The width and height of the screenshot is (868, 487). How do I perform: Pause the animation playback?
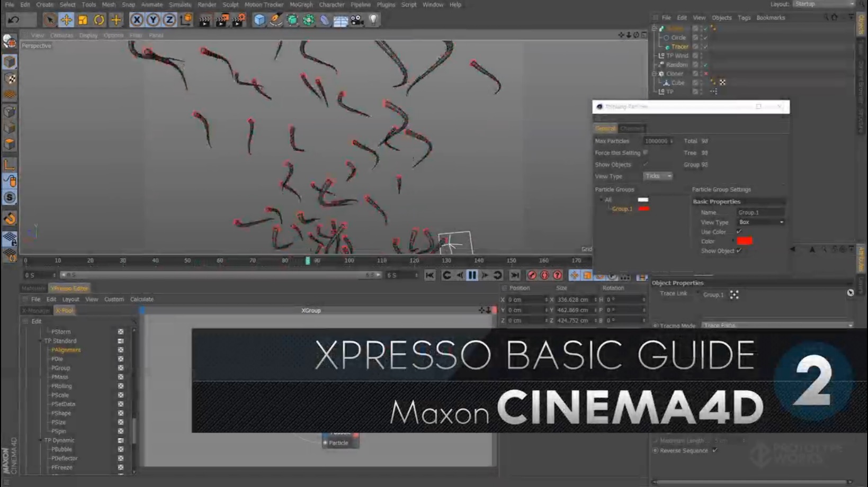pyautogui.click(x=472, y=275)
